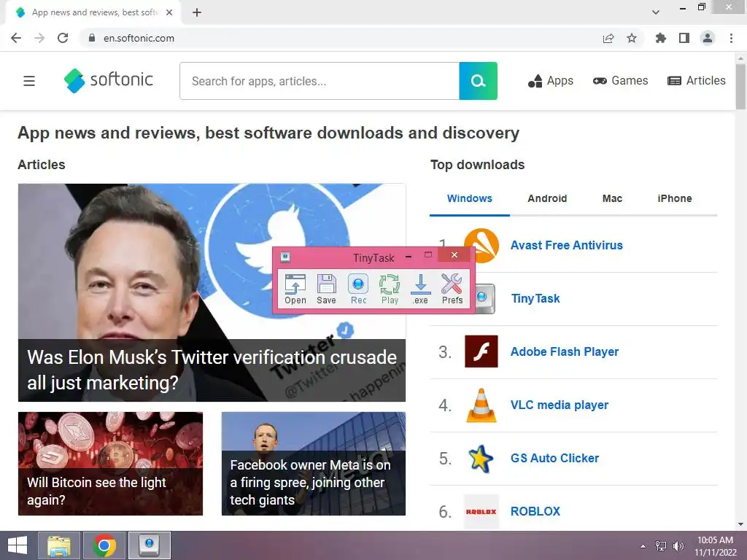The width and height of the screenshot is (747, 560).
Task: Open Chrome extensions puzzle icon
Action: coord(660,38)
